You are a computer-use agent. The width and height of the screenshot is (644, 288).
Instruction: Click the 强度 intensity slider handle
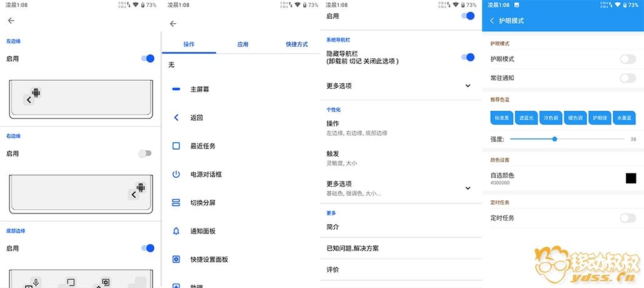[555, 139]
